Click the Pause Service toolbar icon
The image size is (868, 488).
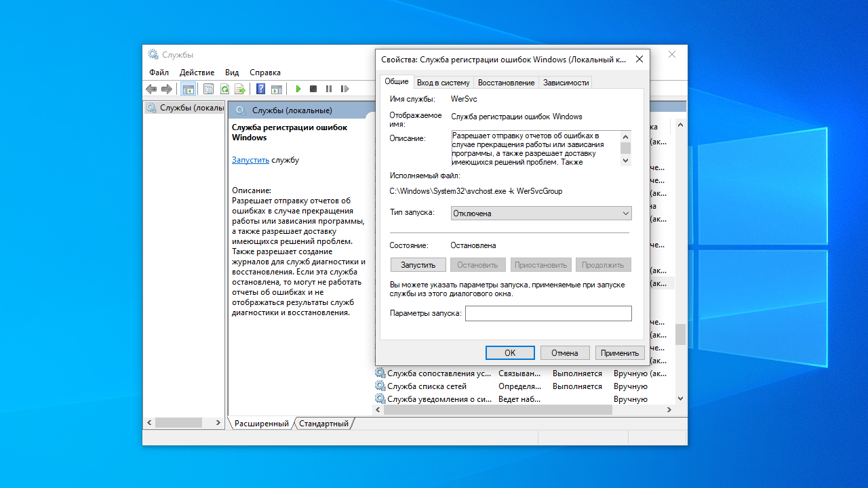[x=329, y=89]
